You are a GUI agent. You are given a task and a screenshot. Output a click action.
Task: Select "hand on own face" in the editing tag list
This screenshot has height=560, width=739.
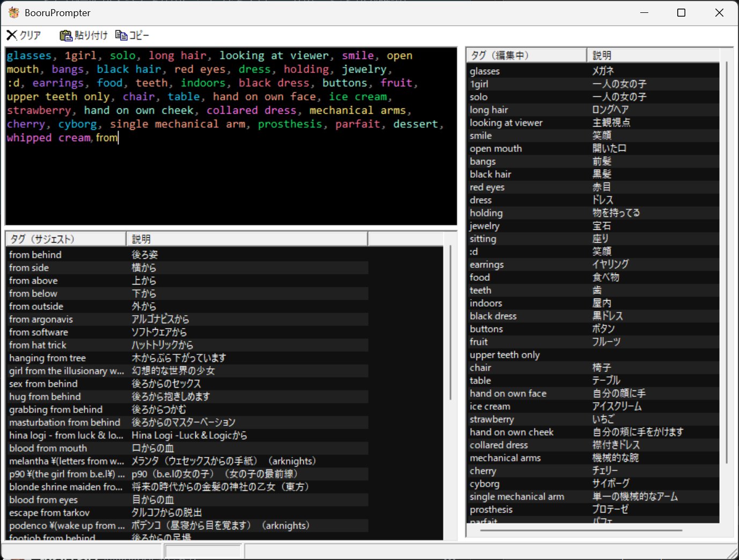pos(593,393)
